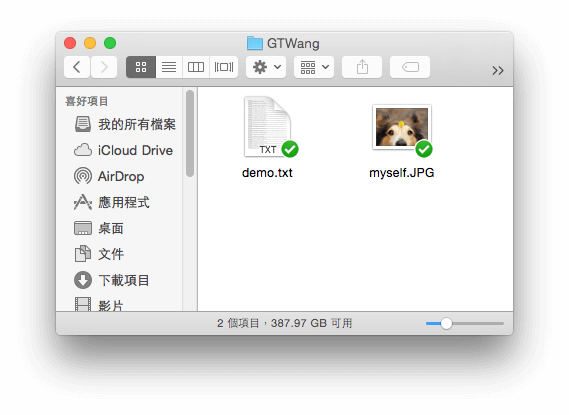Zoom the window with the green button
This screenshot has height=415, width=569.
[110, 43]
